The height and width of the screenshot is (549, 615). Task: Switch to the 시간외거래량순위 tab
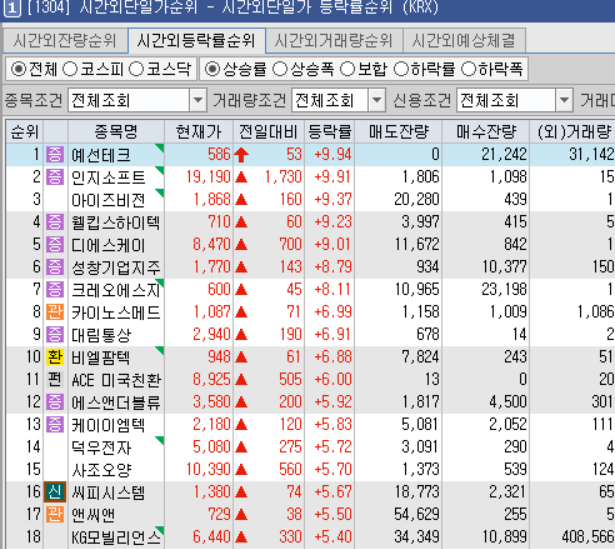[x=334, y=40]
